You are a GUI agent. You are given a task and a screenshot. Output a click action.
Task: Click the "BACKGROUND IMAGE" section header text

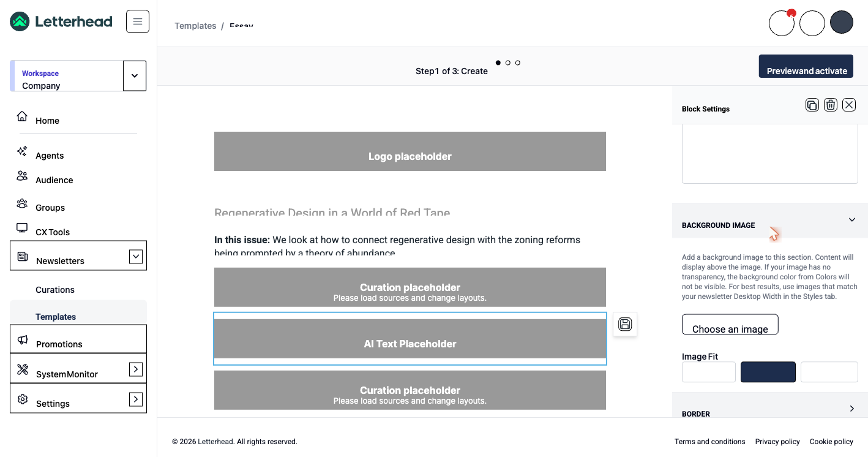pos(719,225)
